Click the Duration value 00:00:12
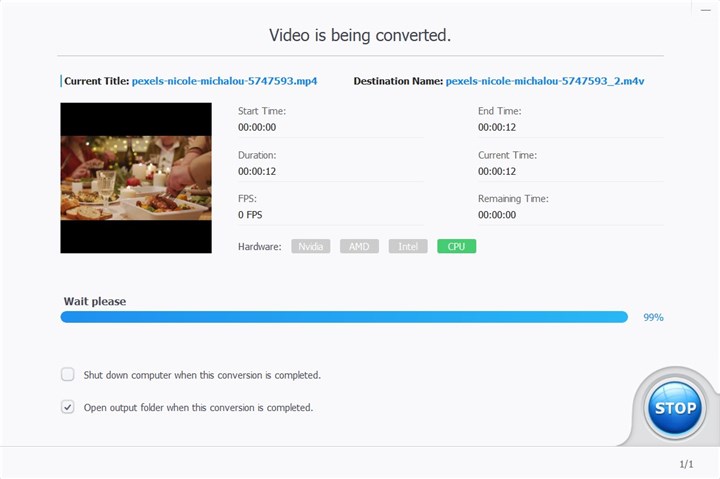 point(257,171)
